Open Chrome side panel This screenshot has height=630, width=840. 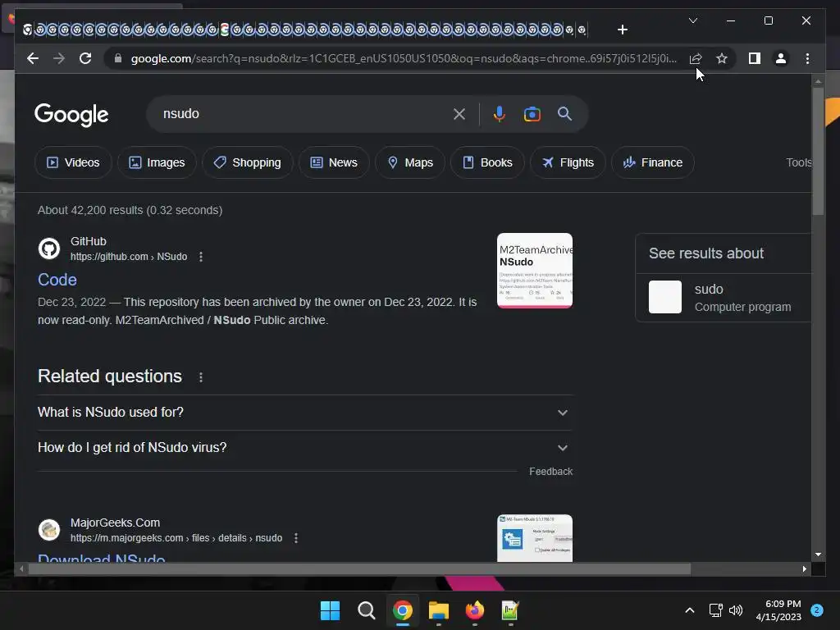(755, 58)
